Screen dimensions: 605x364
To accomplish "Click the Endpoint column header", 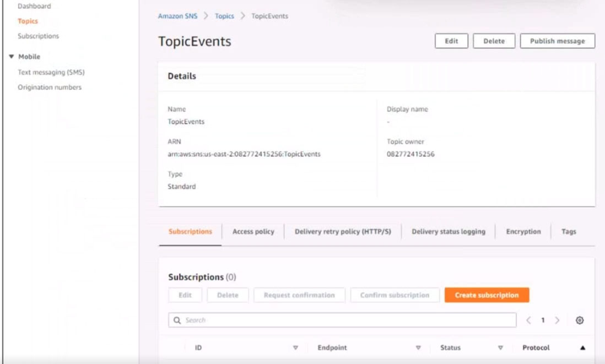I will [332, 347].
